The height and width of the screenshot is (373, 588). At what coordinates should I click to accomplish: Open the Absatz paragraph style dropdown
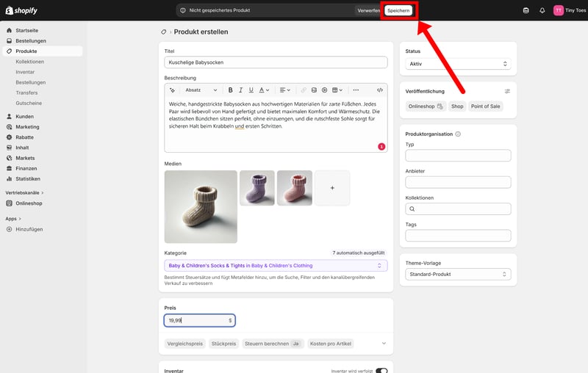point(198,90)
